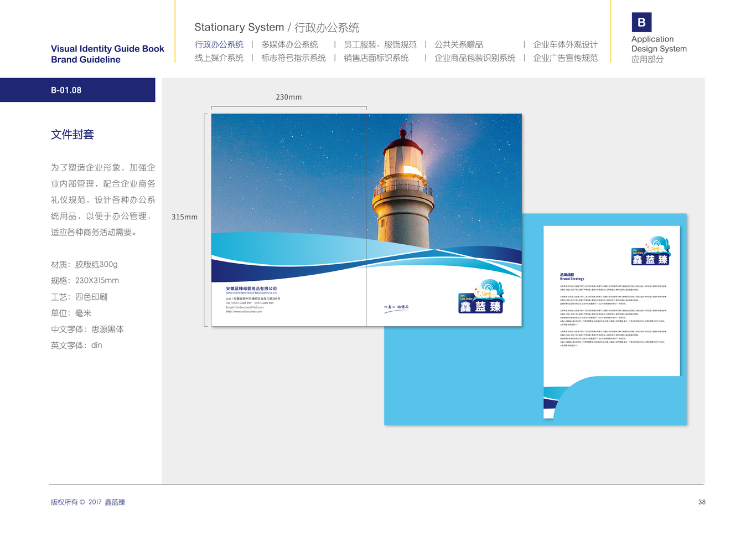Click the 英文字体：din line
Screen dimensions: 756x535
pyautogui.click(x=76, y=345)
